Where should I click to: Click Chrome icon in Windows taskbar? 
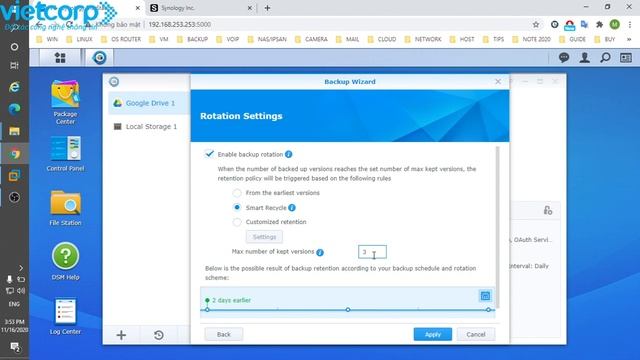(x=14, y=153)
